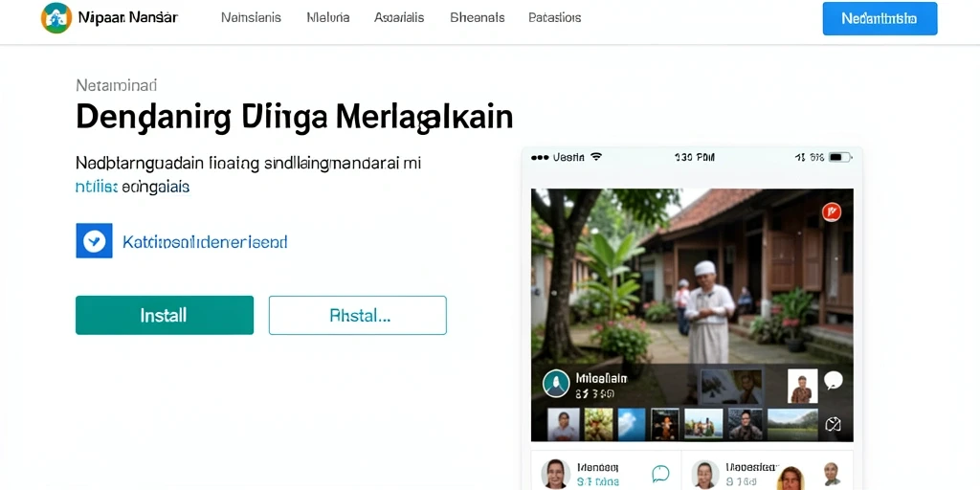Screen dimensions: 980x490
Task: Click the batik shirt man thumbnail on the overlay
Action: [x=802, y=386]
